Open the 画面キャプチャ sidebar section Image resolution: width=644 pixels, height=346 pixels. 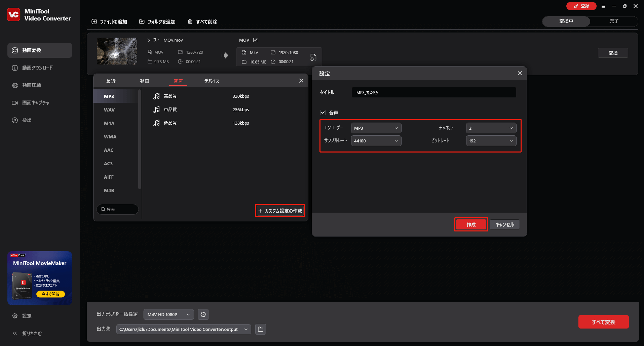click(x=40, y=103)
